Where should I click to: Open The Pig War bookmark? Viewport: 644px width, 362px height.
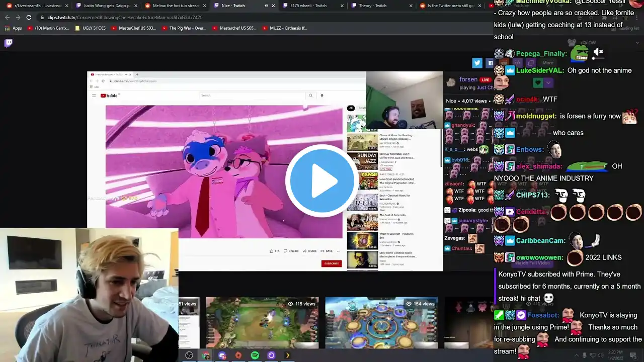coord(184,28)
